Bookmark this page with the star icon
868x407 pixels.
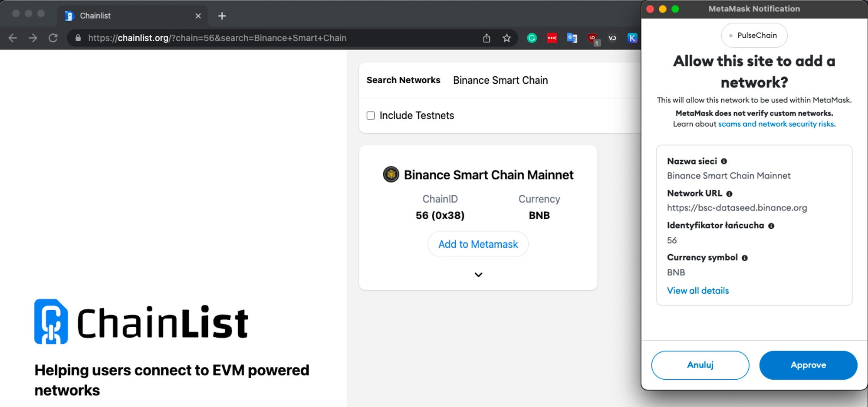(x=506, y=38)
